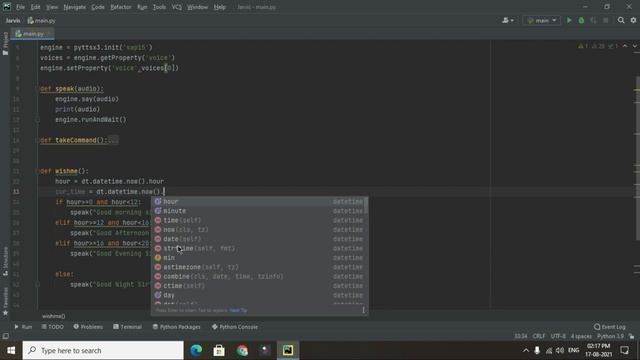
Task: Open Microsoft Edge from taskbar
Action: coord(196,351)
